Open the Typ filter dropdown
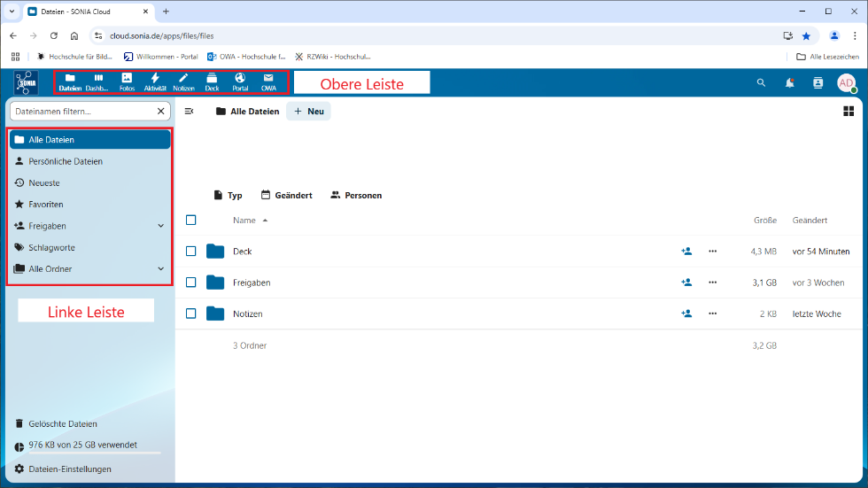868x488 pixels. point(228,195)
